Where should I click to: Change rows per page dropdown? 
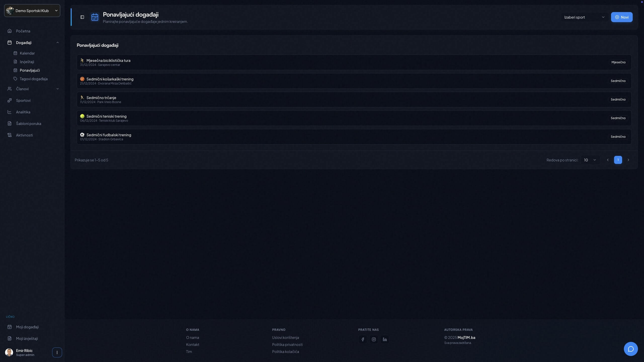[590, 160]
